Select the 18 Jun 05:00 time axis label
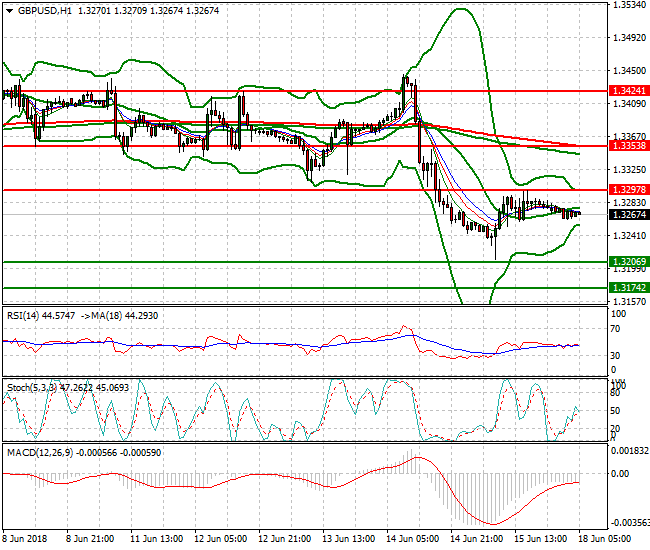The image size is (650, 550). [x=604, y=539]
